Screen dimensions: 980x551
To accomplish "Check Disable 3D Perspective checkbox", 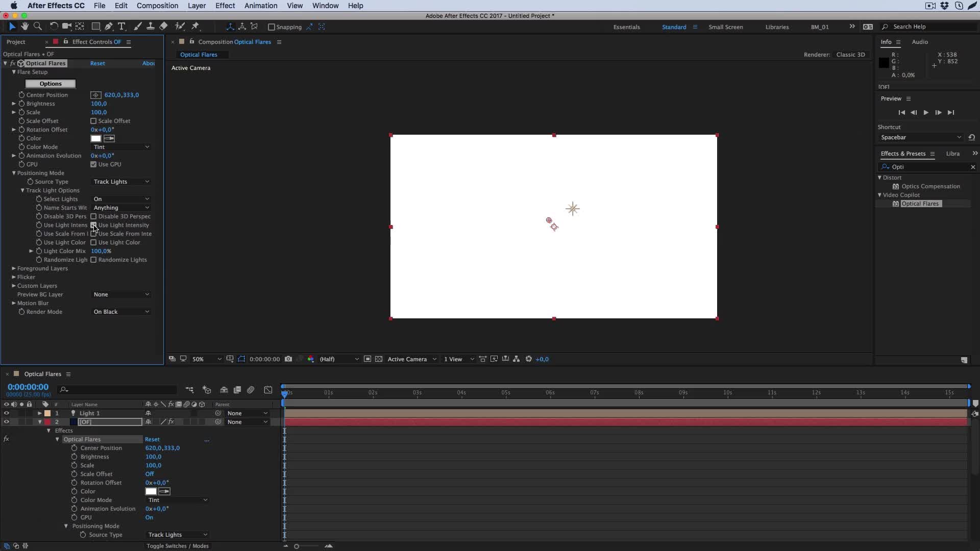I will [93, 216].
